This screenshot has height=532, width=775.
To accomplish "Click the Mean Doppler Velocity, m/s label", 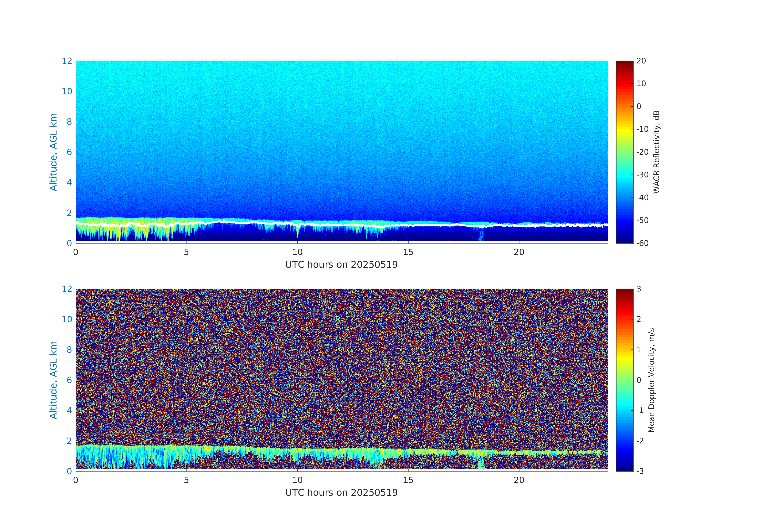I will 651,380.
